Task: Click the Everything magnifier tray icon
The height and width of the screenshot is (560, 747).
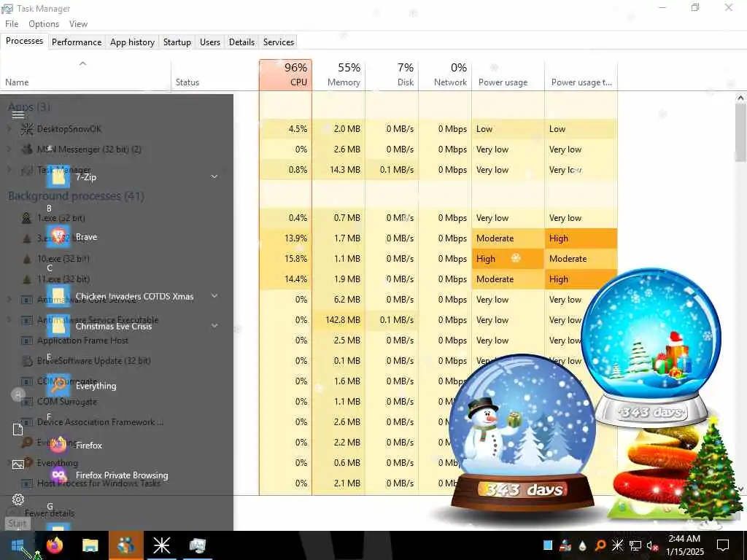Action: 600,545
